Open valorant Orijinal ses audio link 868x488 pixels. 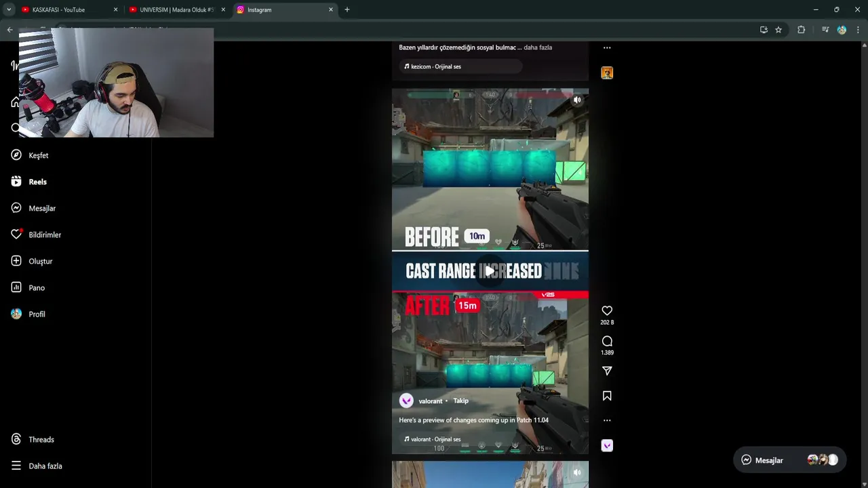[433, 439]
